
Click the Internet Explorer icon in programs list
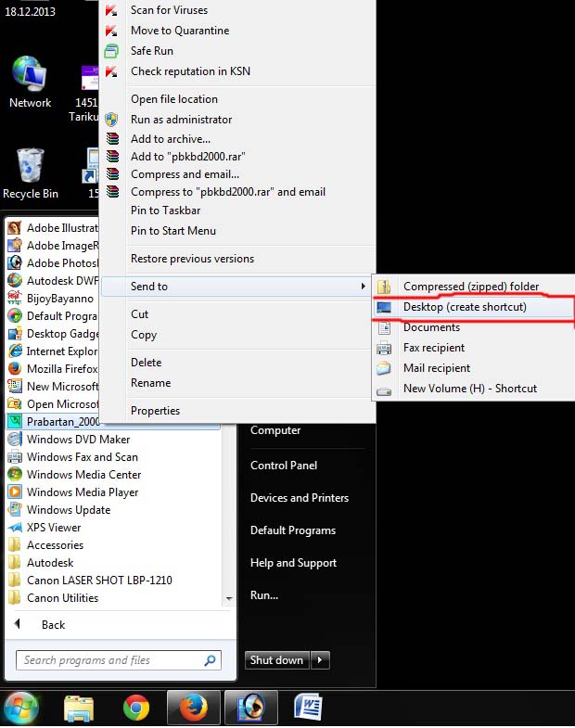tap(15, 351)
